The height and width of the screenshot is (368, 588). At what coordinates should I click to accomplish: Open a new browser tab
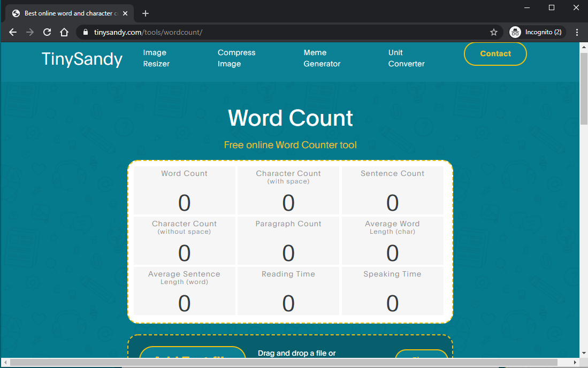145,13
